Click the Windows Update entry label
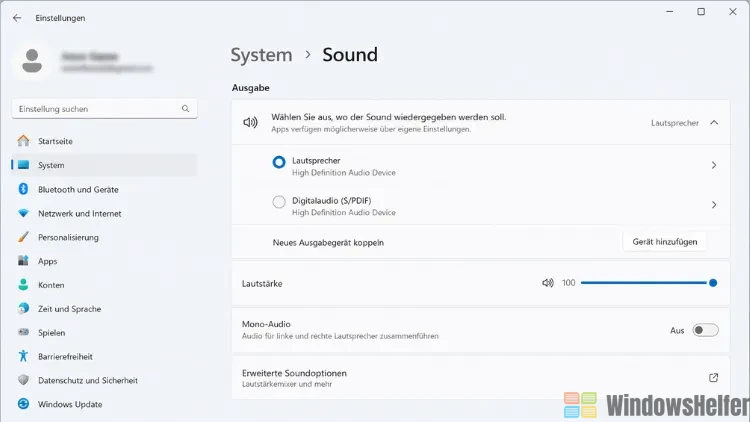 tap(70, 404)
